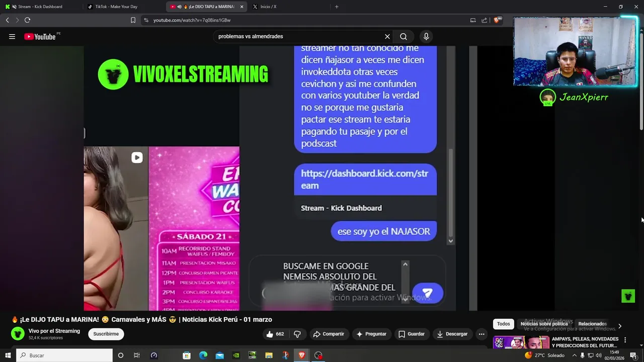Show hidden system tray icons

pos(574,355)
